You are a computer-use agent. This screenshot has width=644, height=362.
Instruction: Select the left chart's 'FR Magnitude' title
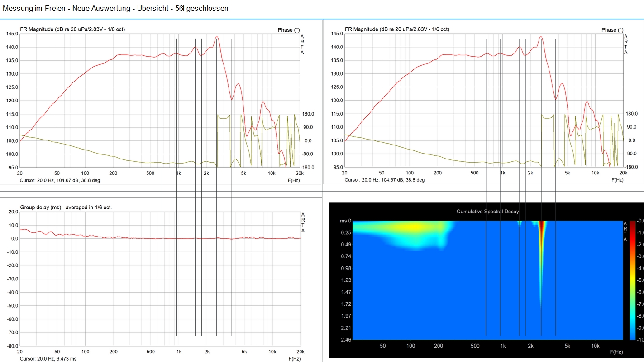(72, 29)
